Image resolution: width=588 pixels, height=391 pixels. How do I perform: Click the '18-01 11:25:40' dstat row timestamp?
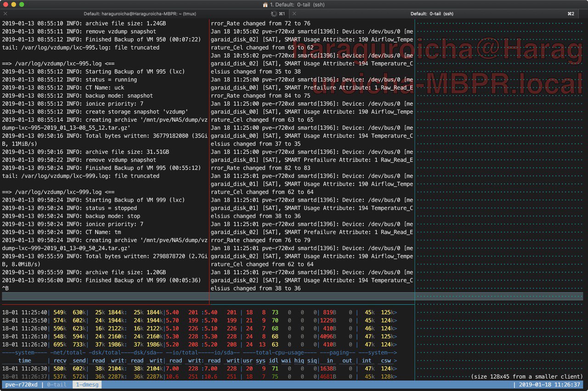tap(24, 312)
